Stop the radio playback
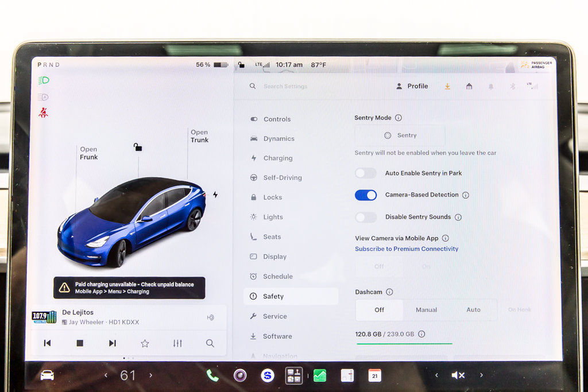This screenshot has width=588, height=392. [x=80, y=343]
